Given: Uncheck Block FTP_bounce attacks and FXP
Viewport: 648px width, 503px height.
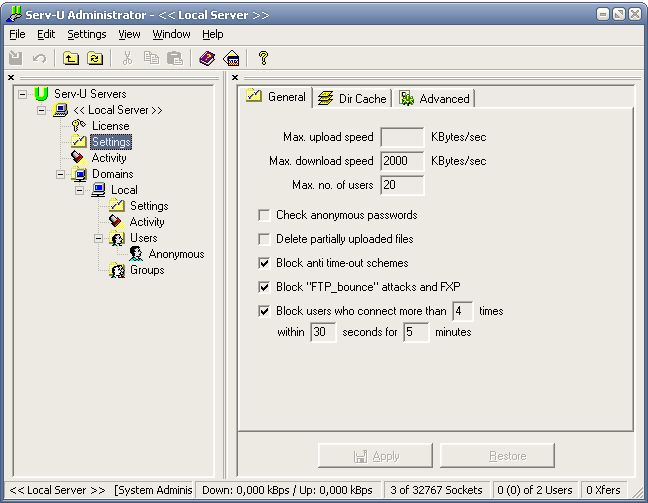Looking at the screenshot, I should pyautogui.click(x=264, y=287).
